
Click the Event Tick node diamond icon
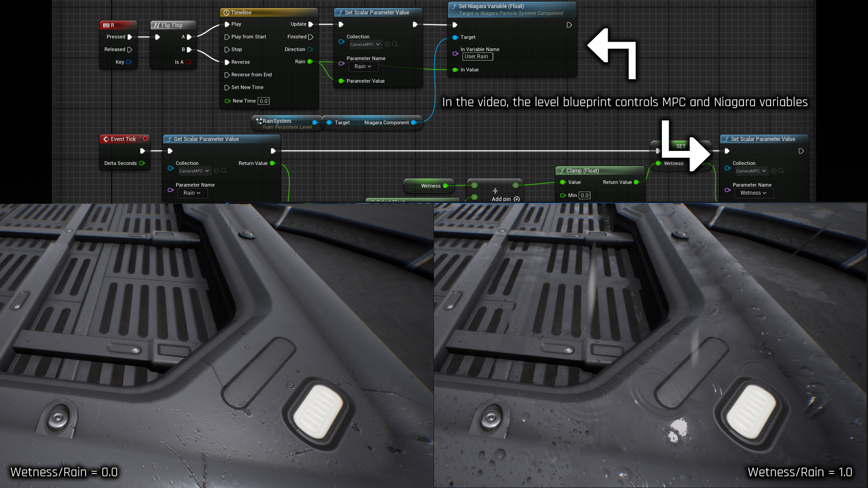[x=106, y=139]
